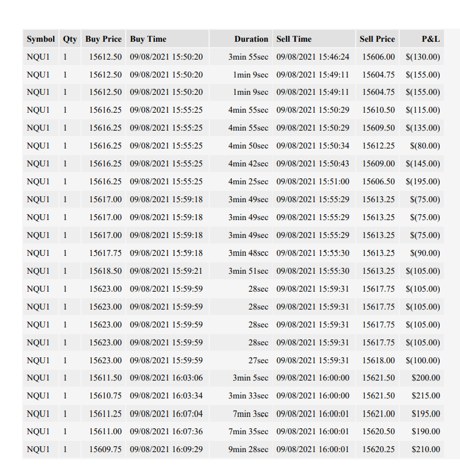Click sell time 09/08/2021 15:46:24
Viewport: 460px width, 476px height.
pos(313,57)
